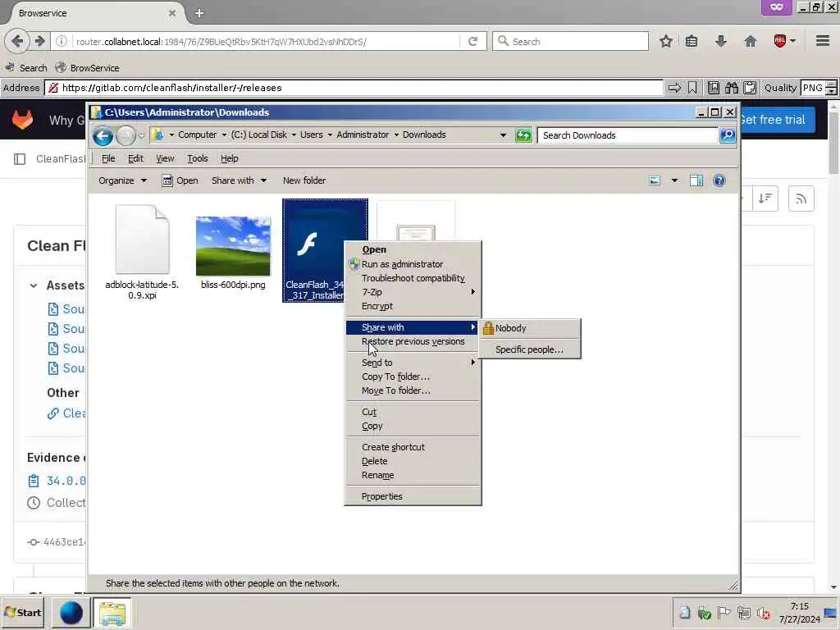
Task: Open the Share with toolbar dropdown
Action: [239, 180]
